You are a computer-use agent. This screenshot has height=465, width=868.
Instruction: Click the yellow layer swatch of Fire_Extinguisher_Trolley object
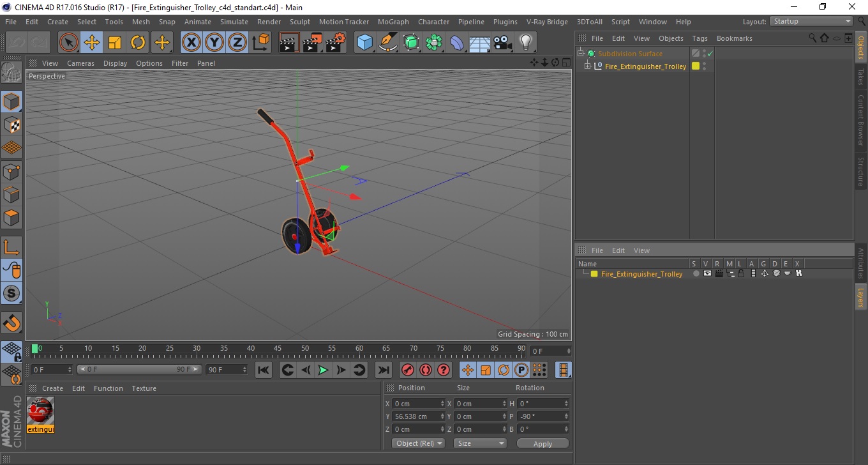(696, 66)
